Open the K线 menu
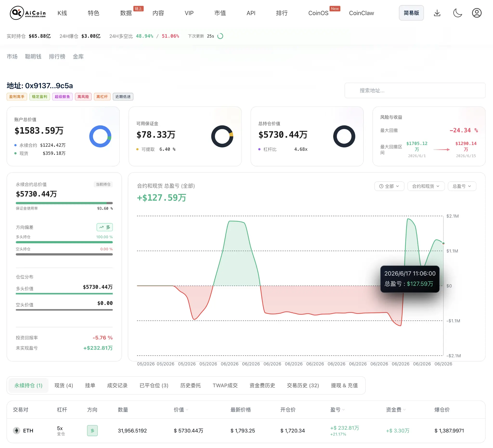This screenshot has width=493, height=448. click(62, 13)
